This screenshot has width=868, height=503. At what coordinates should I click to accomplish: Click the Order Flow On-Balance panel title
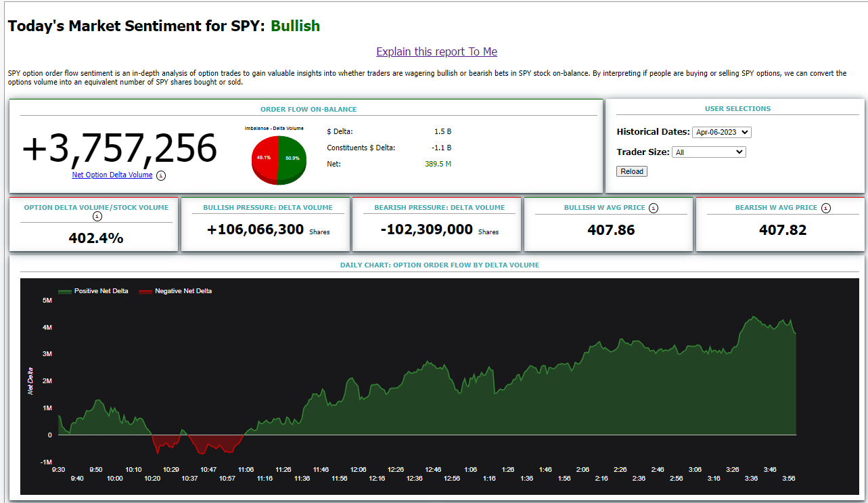[x=309, y=109]
